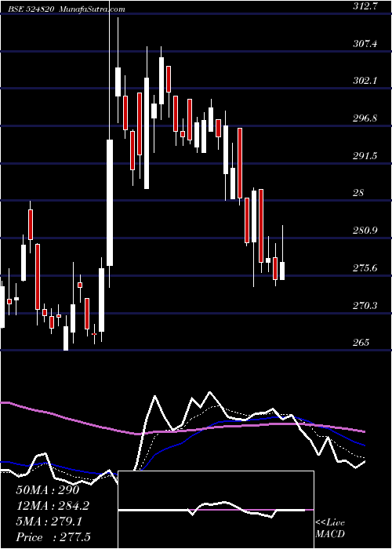This screenshot has width=392, height=549.
Task: Click the 312.7 price axis label
Action: click(x=365, y=6)
